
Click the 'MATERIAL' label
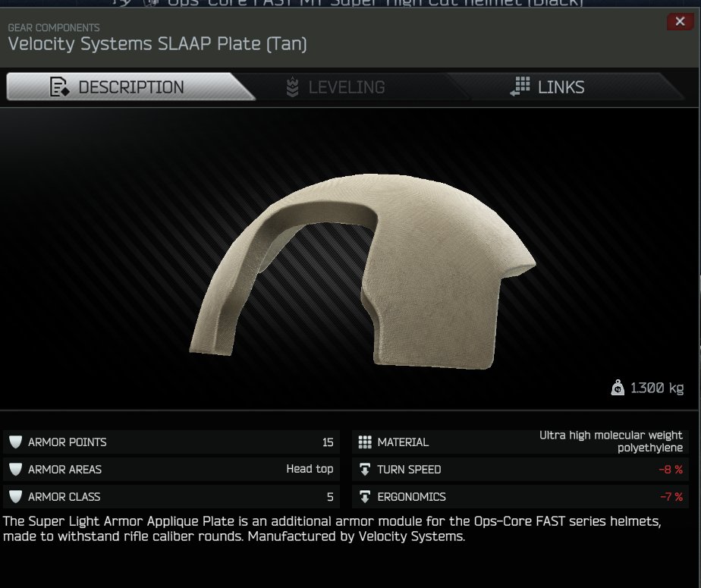[x=403, y=442]
